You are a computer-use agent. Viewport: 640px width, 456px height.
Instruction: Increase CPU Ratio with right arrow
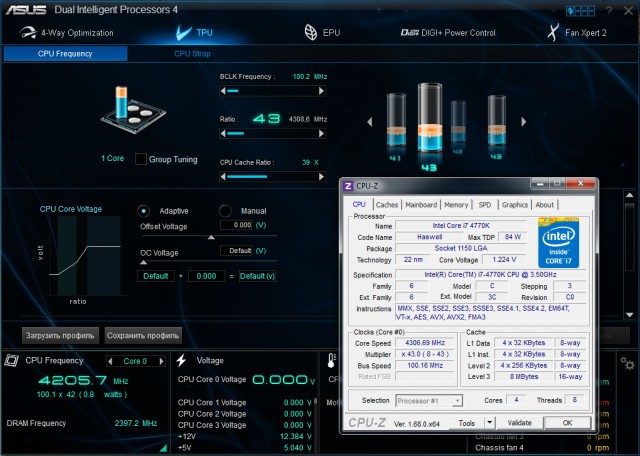[x=322, y=133]
